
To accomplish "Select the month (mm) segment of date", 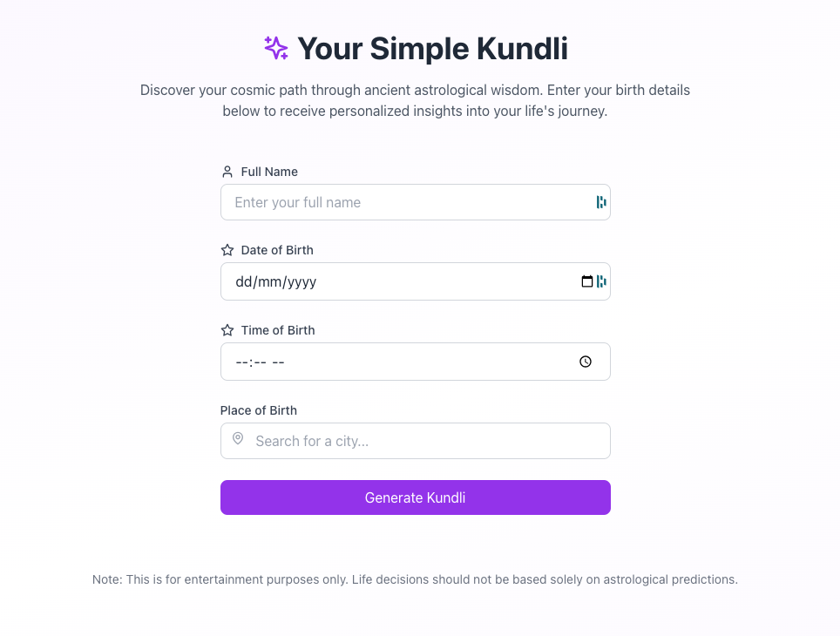I will [270, 281].
